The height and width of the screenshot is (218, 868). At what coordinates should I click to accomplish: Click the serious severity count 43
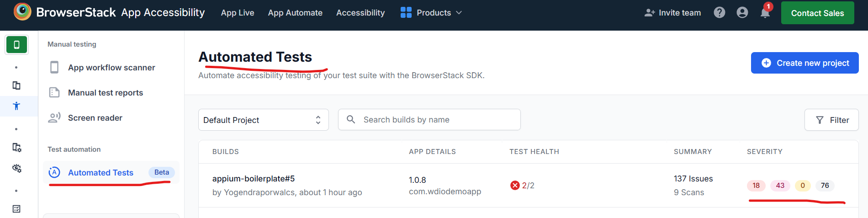pos(780,186)
